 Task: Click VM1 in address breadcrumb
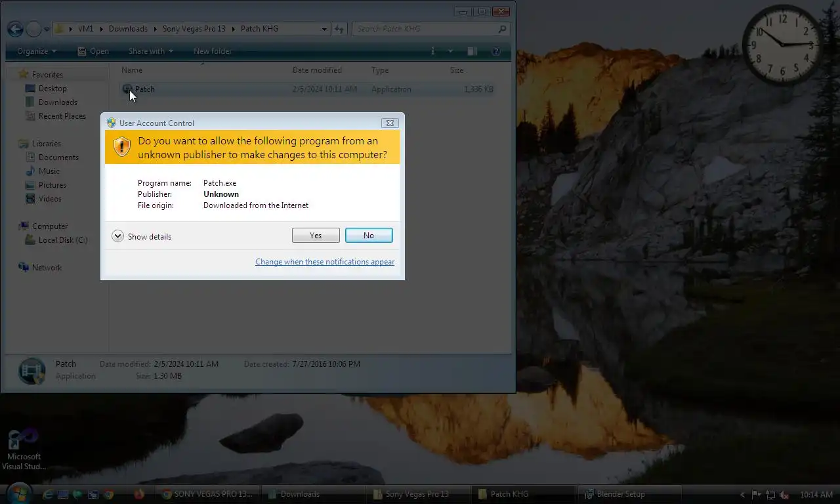(x=85, y=29)
